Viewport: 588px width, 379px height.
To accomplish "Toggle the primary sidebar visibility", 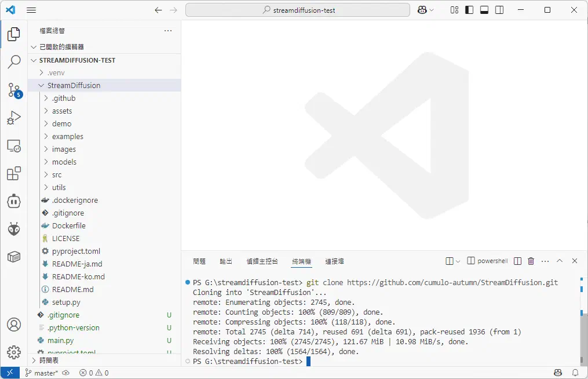I will (x=469, y=10).
